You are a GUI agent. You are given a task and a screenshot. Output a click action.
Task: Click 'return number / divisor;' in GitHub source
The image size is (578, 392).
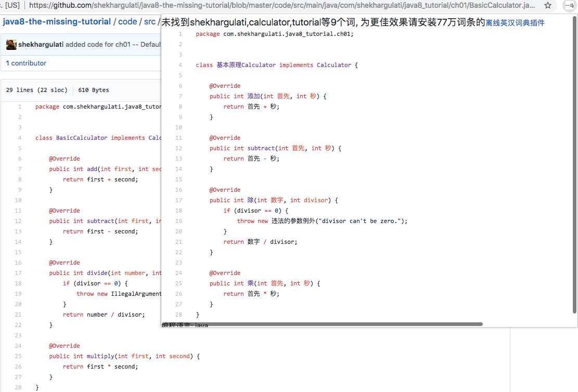click(104, 315)
